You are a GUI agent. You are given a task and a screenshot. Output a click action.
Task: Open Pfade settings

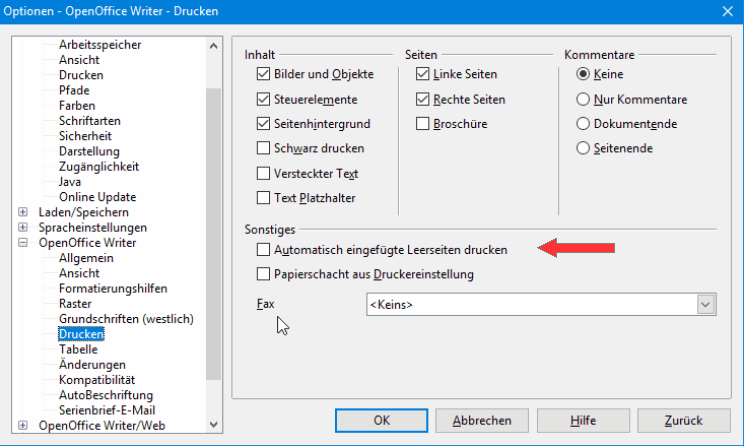(x=74, y=90)
